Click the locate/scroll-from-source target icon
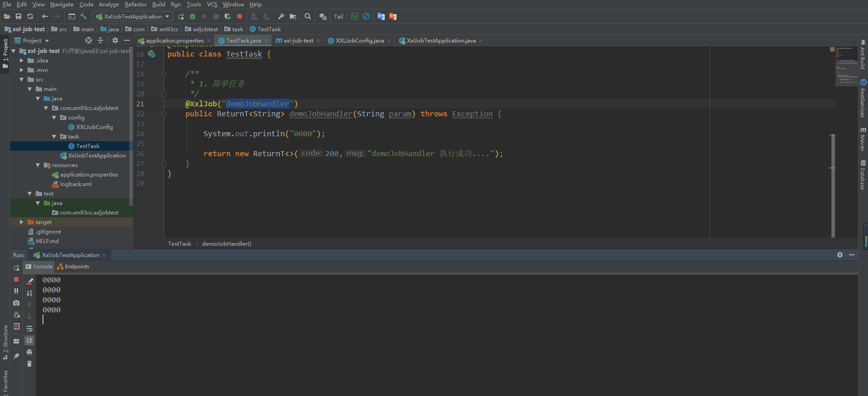Image resolution: width=868 pixels, height=396 pixels. pyautogui.click(x=89, y=40)
